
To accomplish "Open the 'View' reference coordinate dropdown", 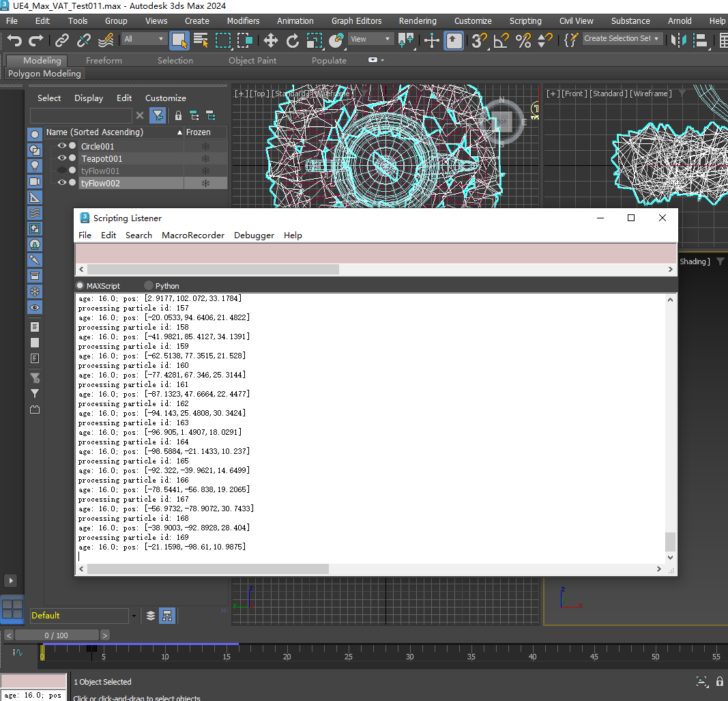I will click(370, 39).
